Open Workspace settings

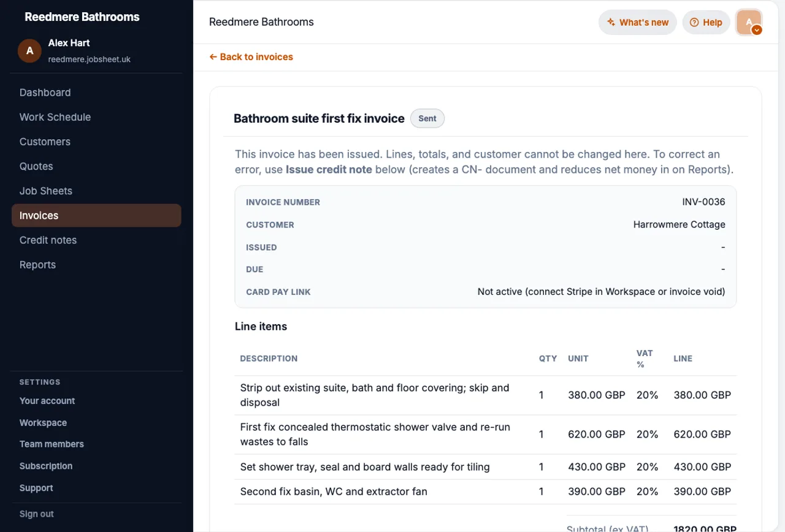pos(43,423)
